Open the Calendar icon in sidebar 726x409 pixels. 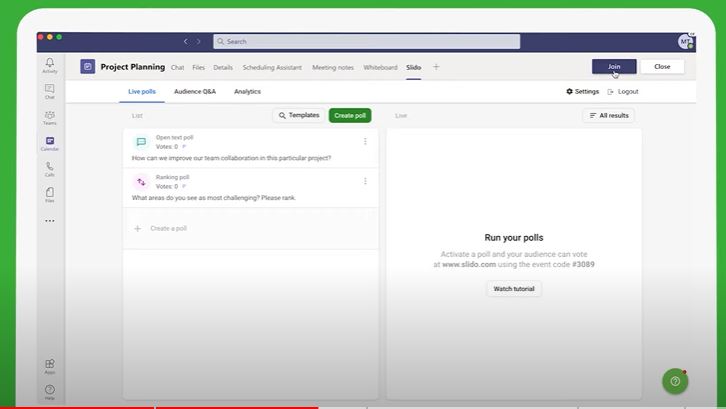(49, 143)
